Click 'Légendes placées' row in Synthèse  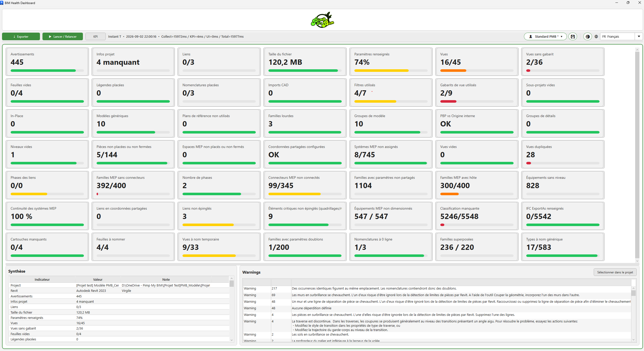(119, 339)
